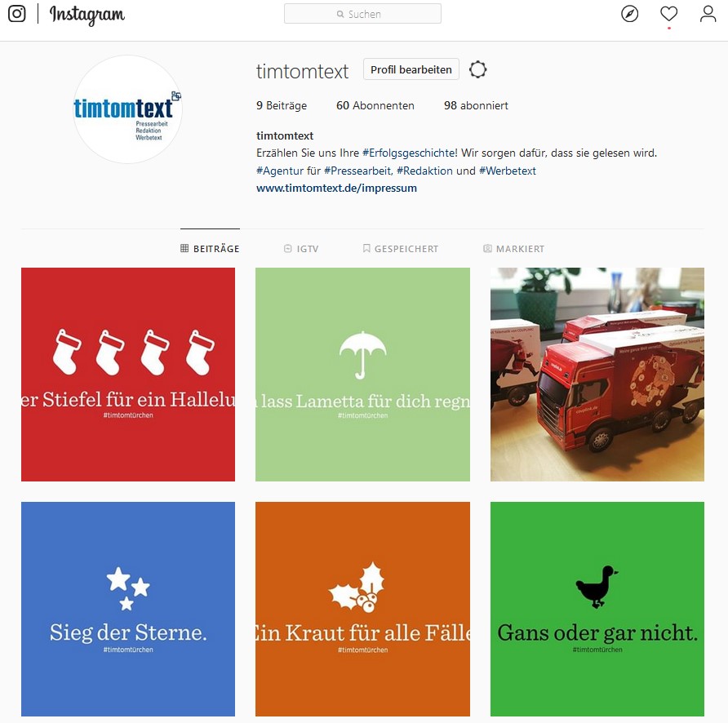728x723 pixels.
Task: View the 98 abonniert list
Action: click(476, 106)
